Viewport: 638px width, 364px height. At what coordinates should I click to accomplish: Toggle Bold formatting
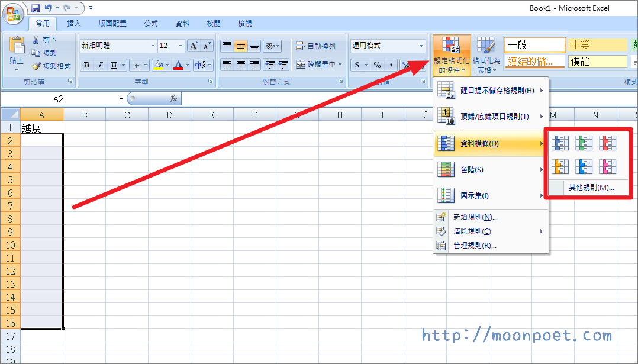[x=87, y=65]
